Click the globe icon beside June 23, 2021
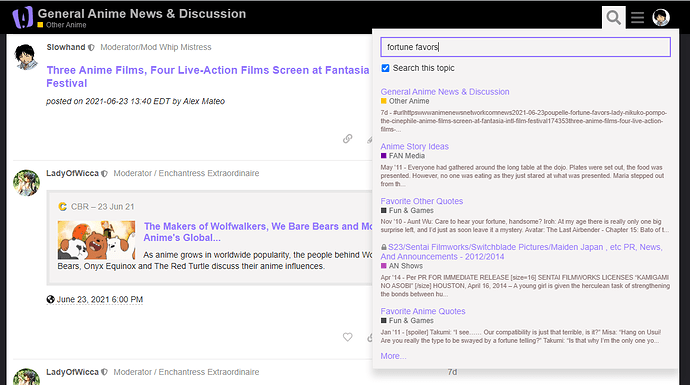This screenshot has width=690, height=385. point(51,300)
